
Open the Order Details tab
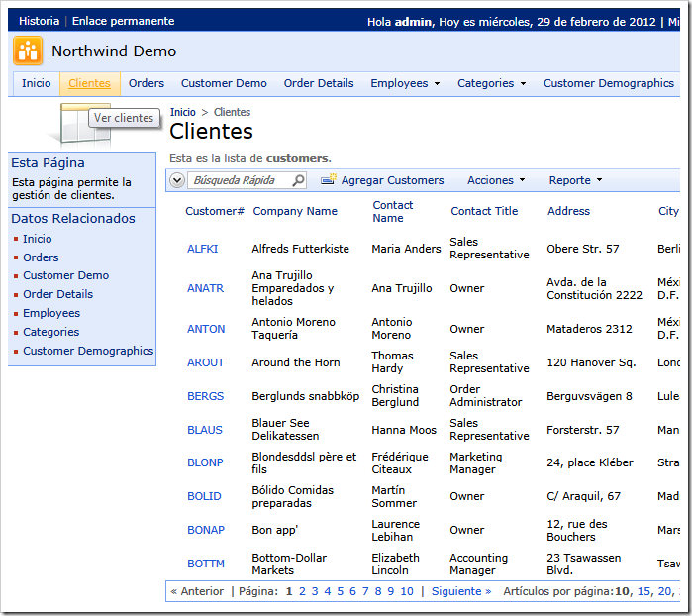tap(319, 83)
